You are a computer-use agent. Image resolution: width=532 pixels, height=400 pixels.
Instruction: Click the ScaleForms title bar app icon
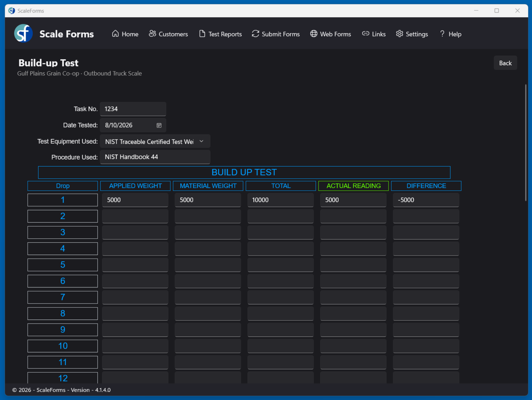[x=12, y=11]
